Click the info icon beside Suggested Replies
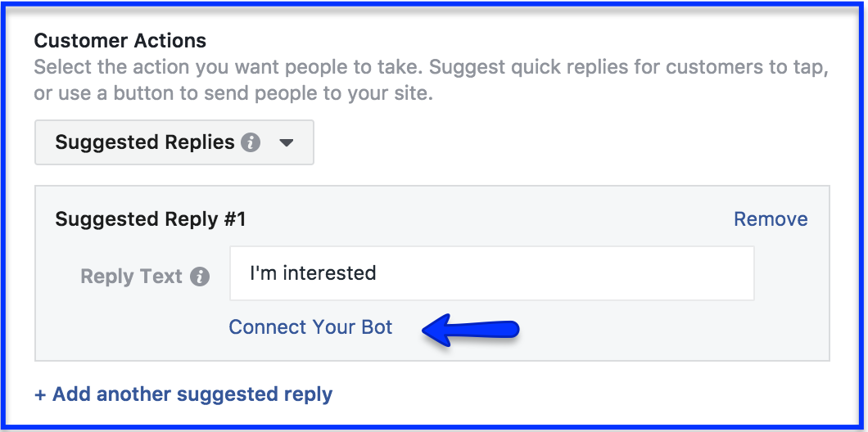 251,142
